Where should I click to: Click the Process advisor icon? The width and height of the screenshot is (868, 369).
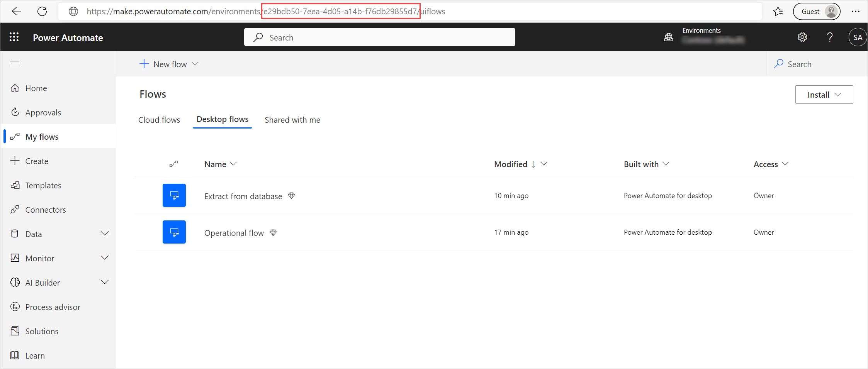click(15, 306)
